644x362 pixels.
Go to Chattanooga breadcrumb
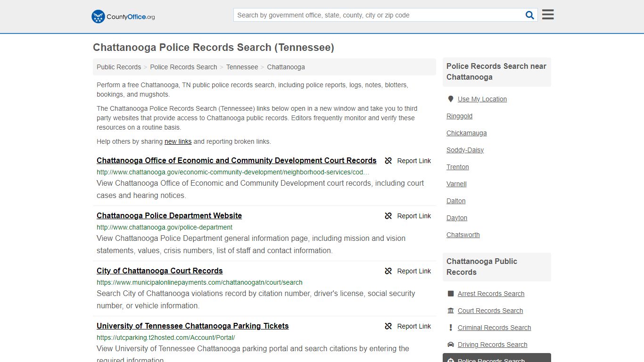[286, 67]
